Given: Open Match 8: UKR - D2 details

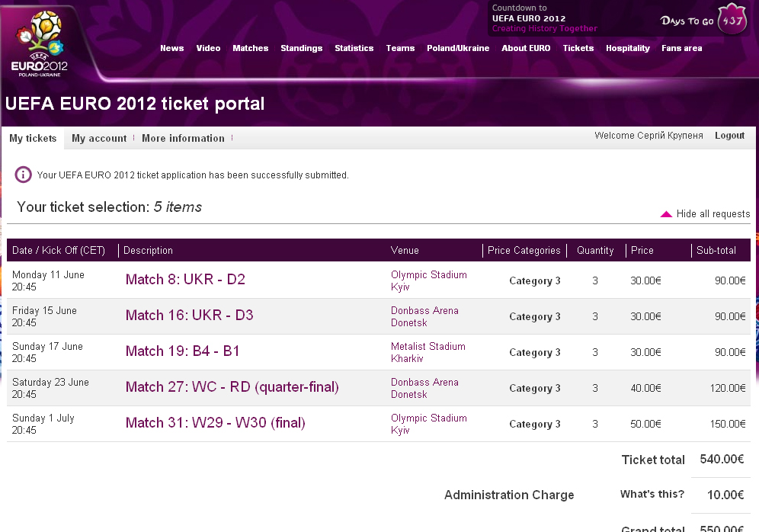Looking at the screenshot, I should tap(185, 280).
